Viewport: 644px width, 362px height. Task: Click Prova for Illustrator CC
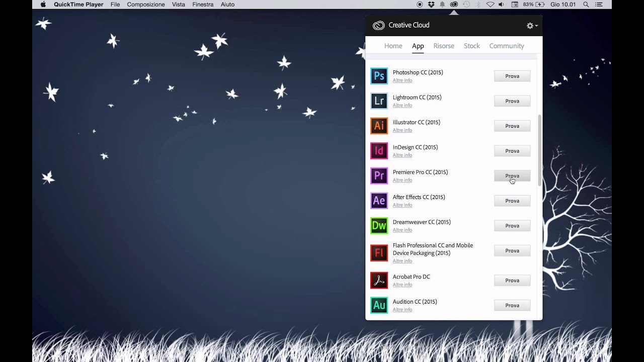[x=512, y=126]
